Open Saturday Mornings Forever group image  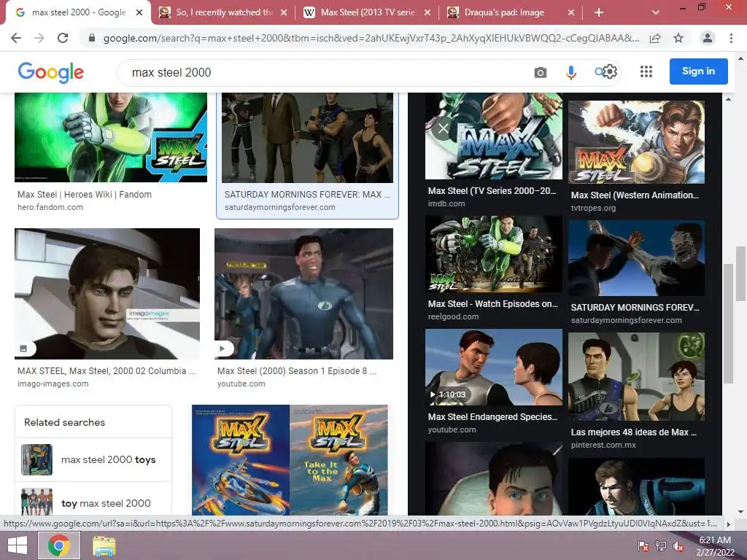(307, 138)
